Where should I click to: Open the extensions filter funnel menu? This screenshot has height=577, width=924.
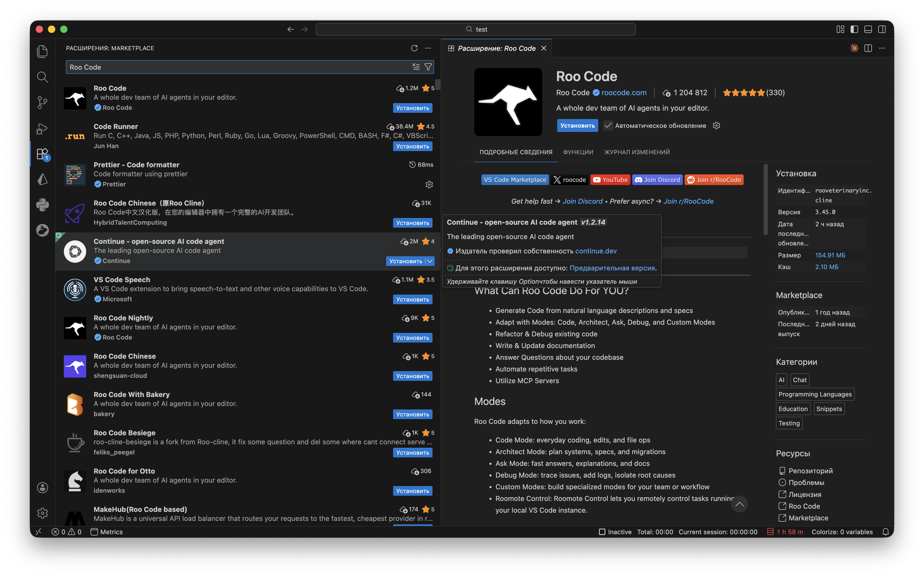click(x=428, y=67)
